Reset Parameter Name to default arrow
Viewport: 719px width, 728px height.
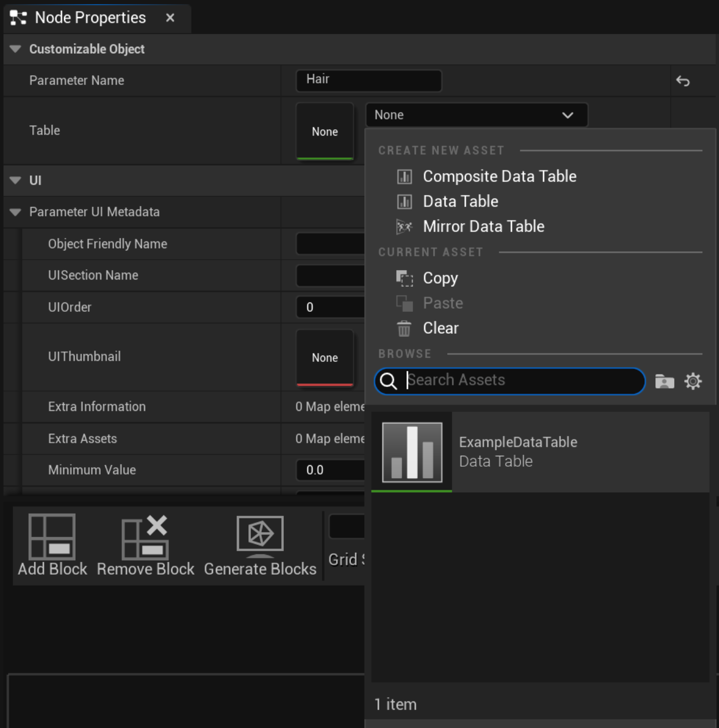pyautogui.click(x=683, y=81)
